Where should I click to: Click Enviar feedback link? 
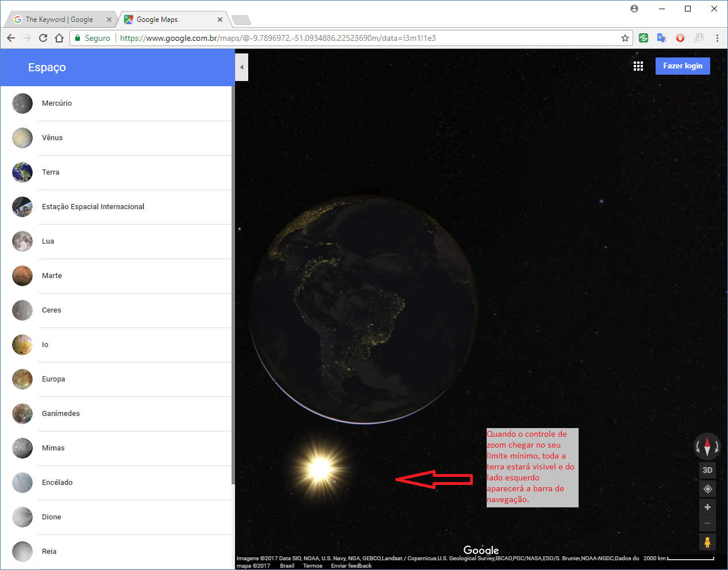tap(352, 566)
